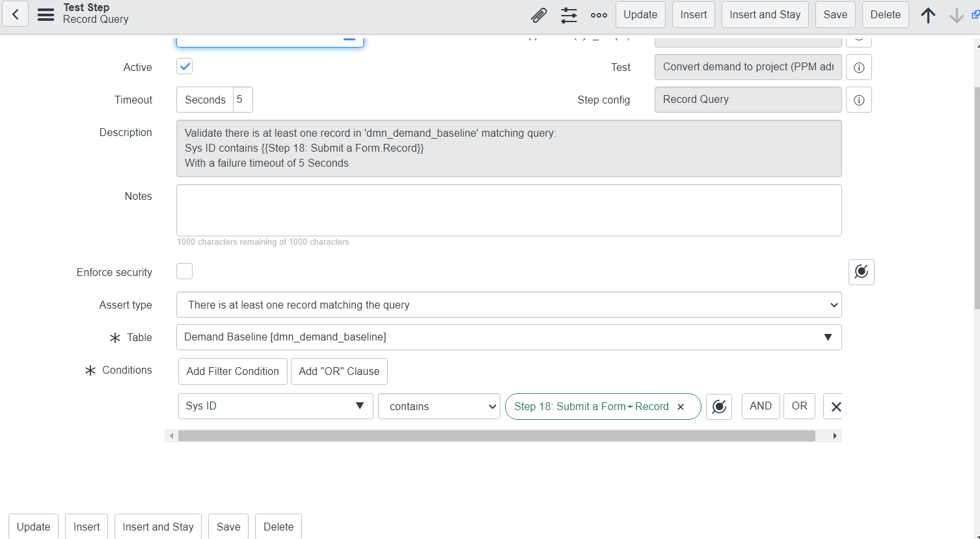Delete the filter condition using the X icon
This screenshot has width=980, height=539.
click(x=835, y=406)
